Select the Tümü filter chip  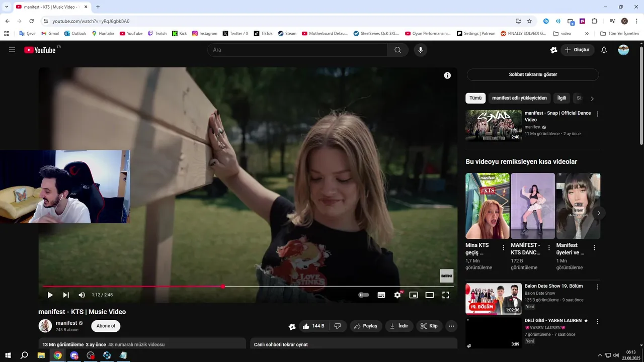475,98
